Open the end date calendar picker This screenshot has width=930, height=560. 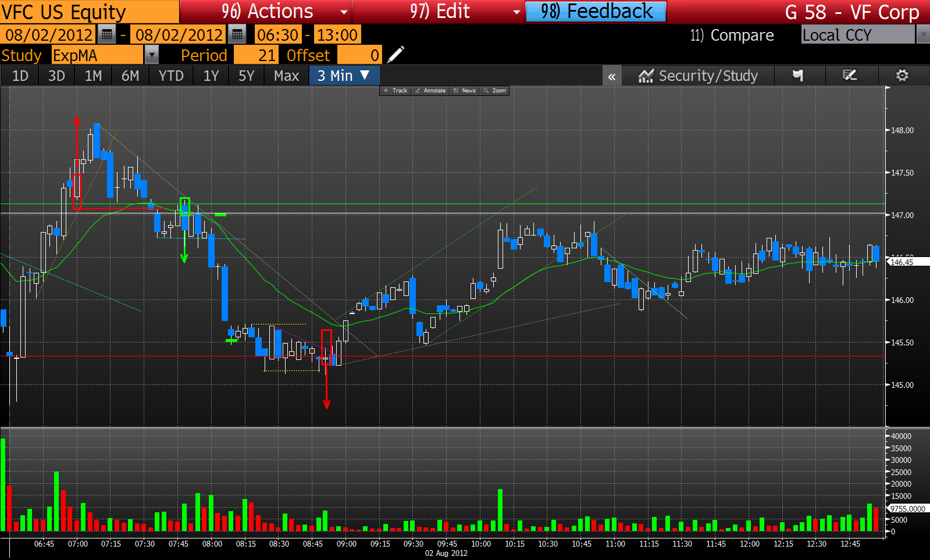tap(237, 35)
